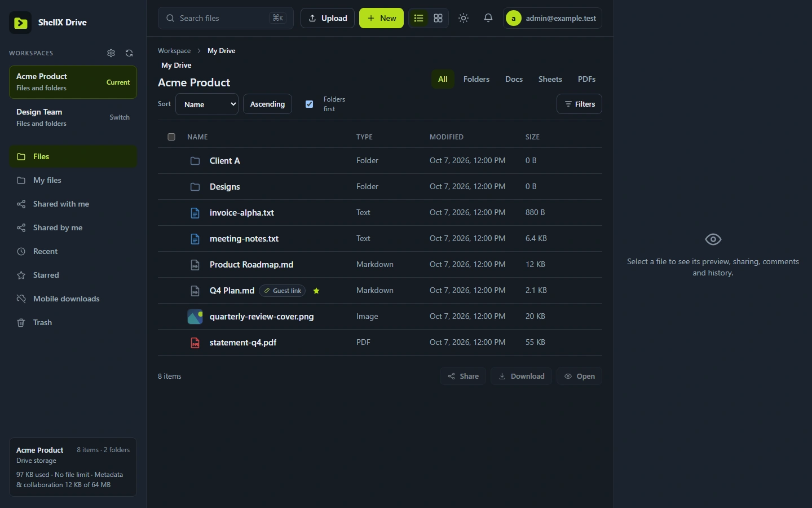Open the Filters panel
Screen dimensions: 812x508
point(579,104)
